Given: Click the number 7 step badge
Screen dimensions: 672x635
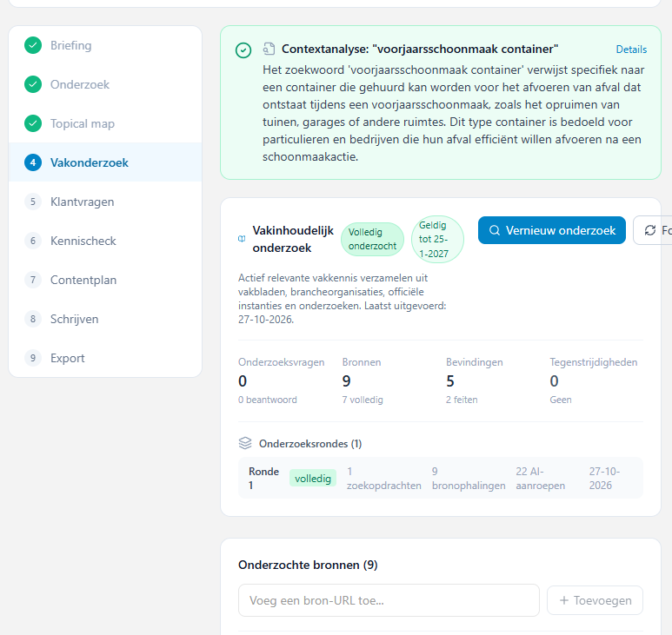Looking at the screenshot, I should (x=33, y=280).
